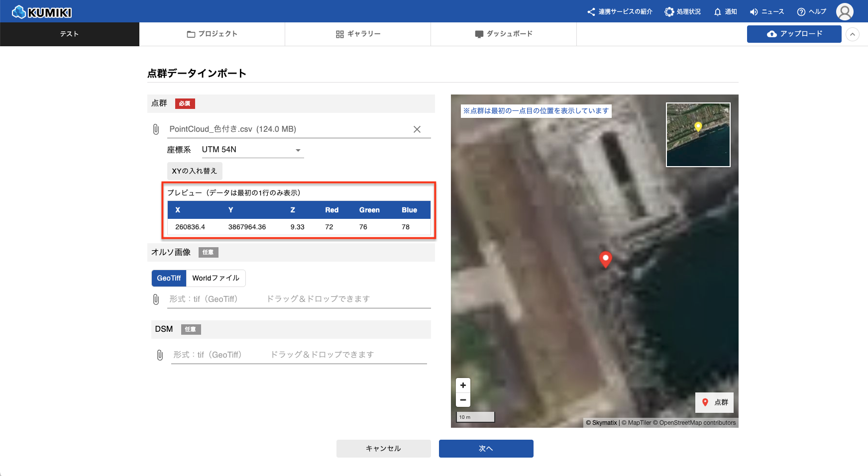Viewport: 868px width, 476px height.
Task: Toggle point cloud marker legend on map
Action: 714,402
